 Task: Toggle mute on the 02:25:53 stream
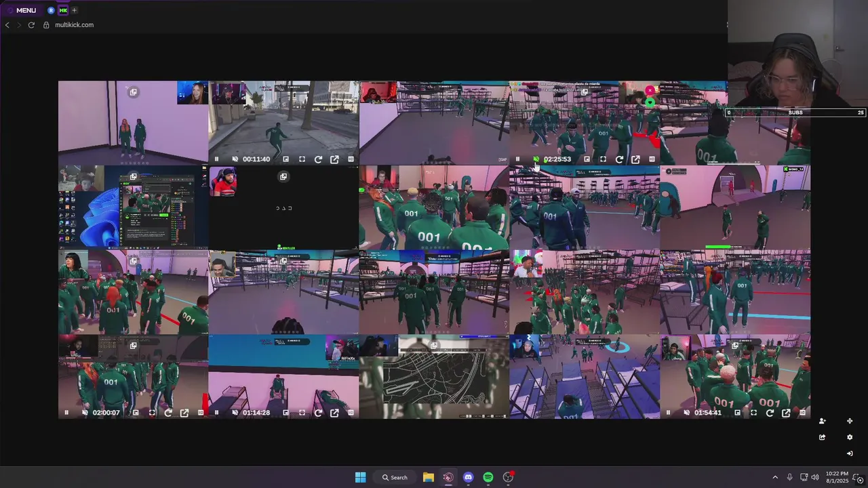coord(536,159)
